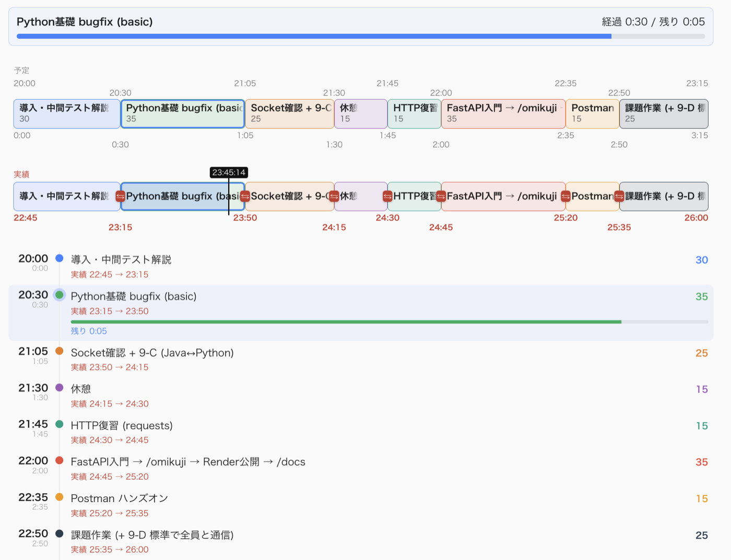The height and width of the screenshot is (560, 731).
Task: Select FastAPI入門 block in planned timeline
Action: 503,114
